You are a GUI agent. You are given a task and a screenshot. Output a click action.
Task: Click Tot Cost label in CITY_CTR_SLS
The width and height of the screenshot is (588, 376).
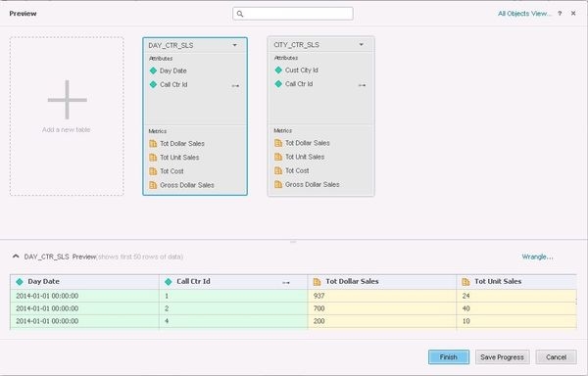pos(297,170)
